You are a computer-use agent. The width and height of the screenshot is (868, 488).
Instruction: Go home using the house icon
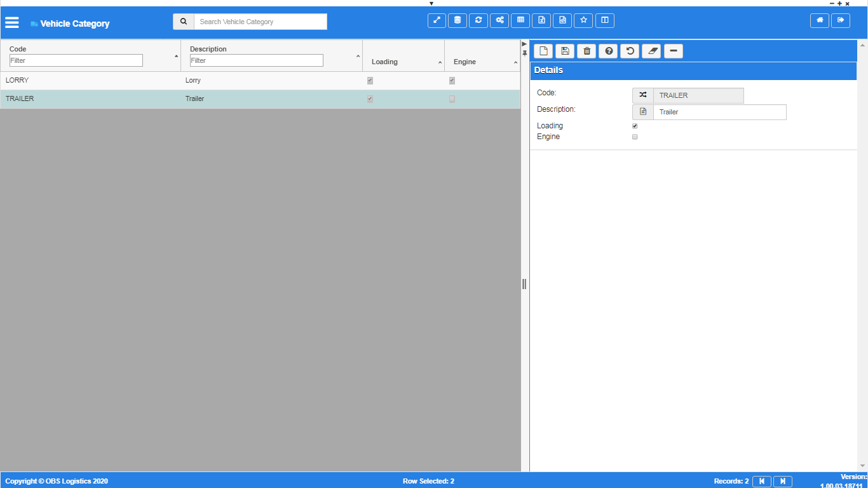point(820,20)
